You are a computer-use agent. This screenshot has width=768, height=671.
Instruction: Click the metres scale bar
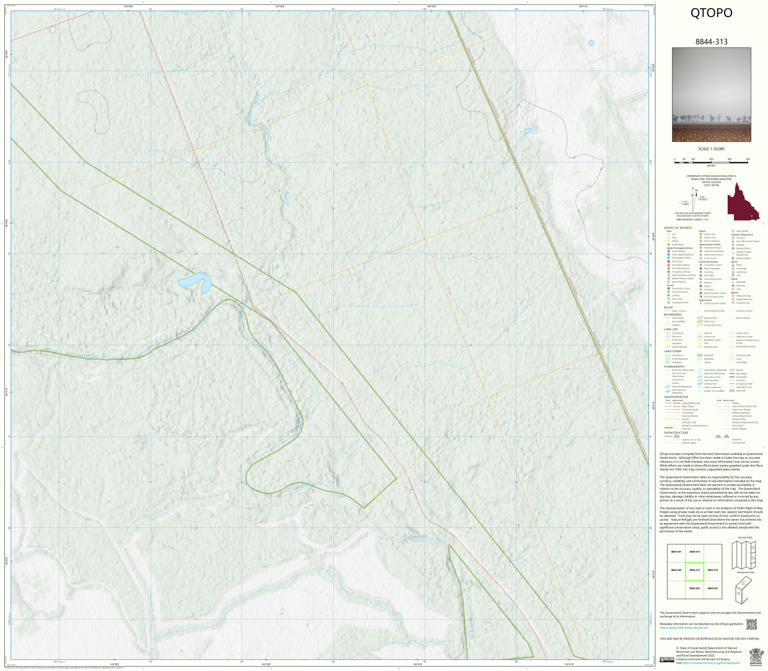coord(711,161)
